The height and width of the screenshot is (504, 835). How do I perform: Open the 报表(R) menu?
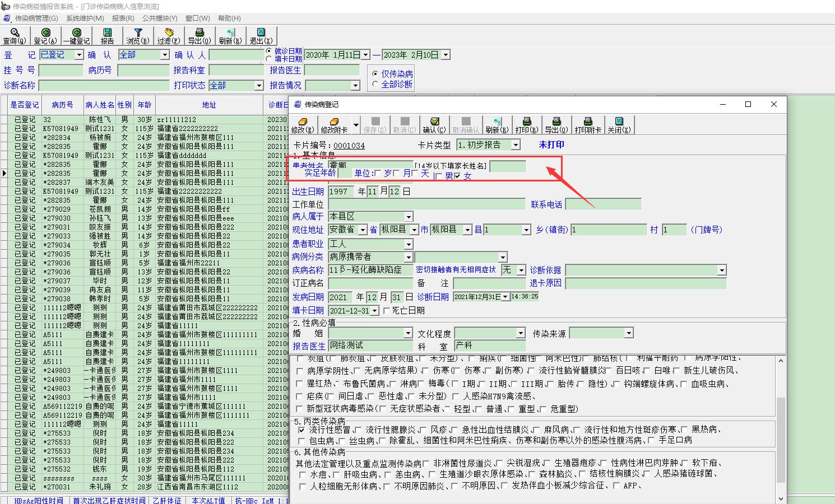[123, 18]
